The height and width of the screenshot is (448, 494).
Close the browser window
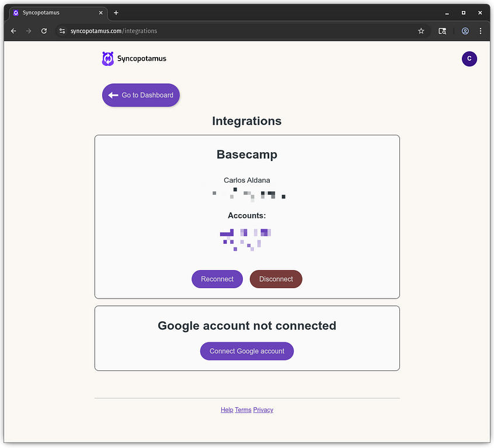(x=480, y=13)
